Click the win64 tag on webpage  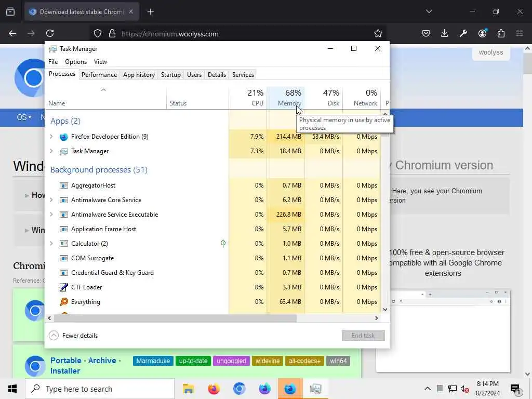click(x=338, y=361)
